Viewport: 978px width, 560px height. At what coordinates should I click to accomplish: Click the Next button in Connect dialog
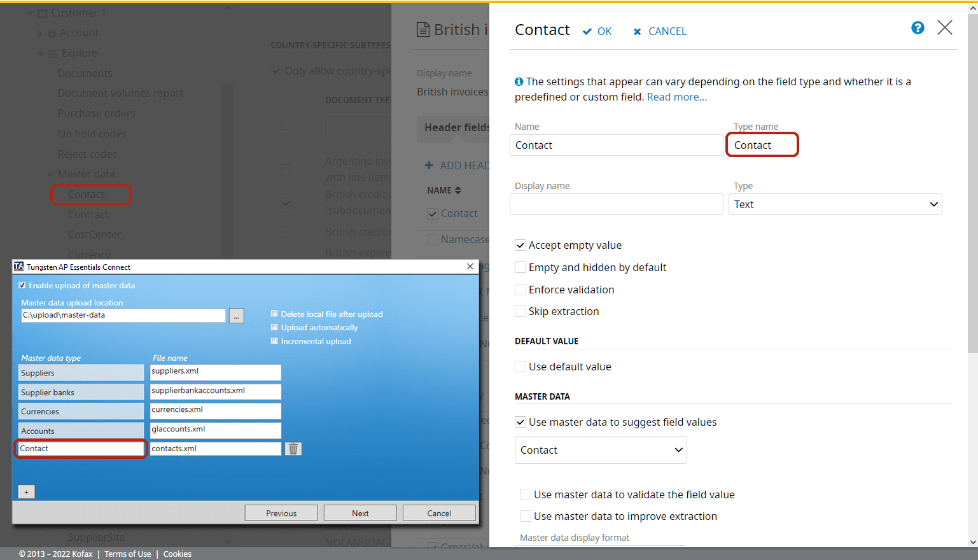[x=360, y=513]
